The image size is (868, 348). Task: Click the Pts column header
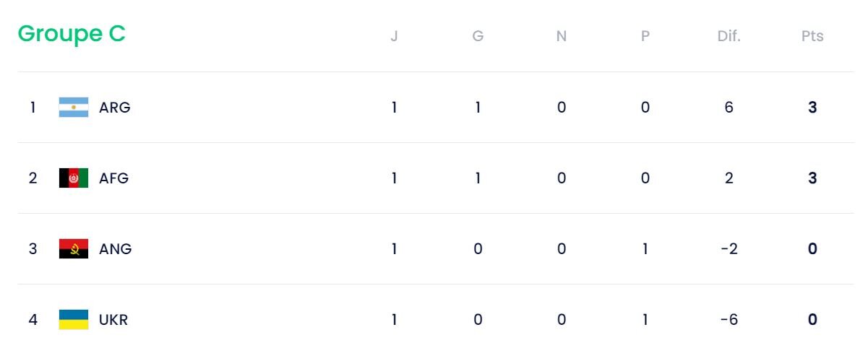pyautogui.click(x=812, y=36)
